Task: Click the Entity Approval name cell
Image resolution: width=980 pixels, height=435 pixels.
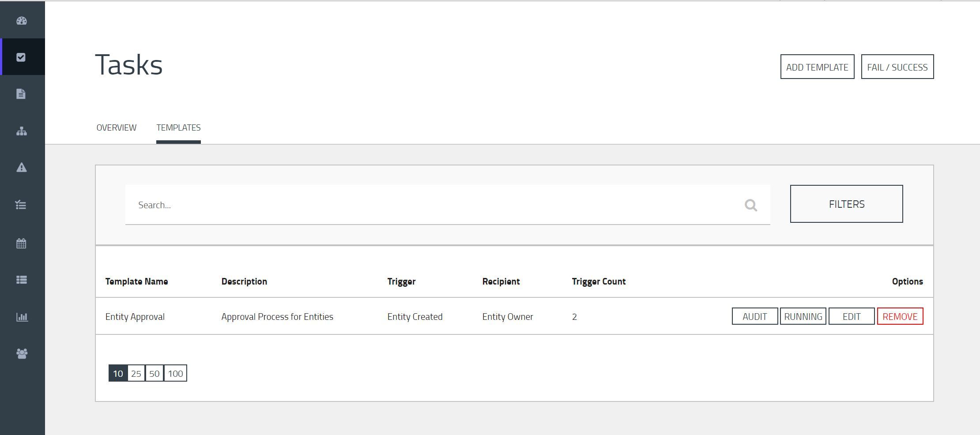Action: (x=135, y=317)
